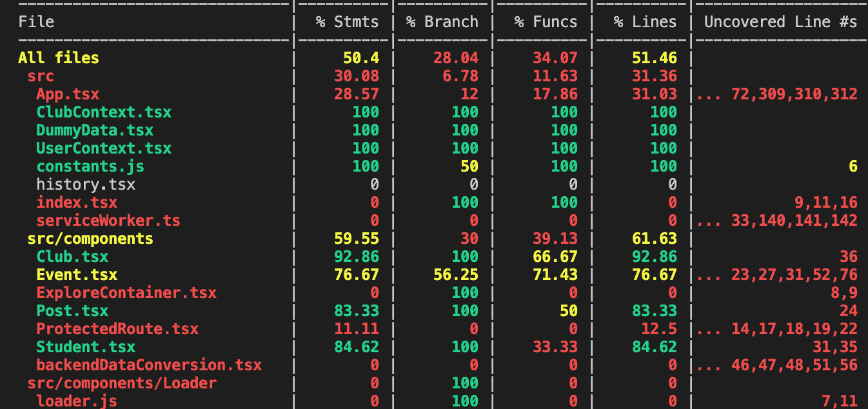868x409 pixels.
Task: Click the 30.08 statements value for src
Action: tap(357, 76)
